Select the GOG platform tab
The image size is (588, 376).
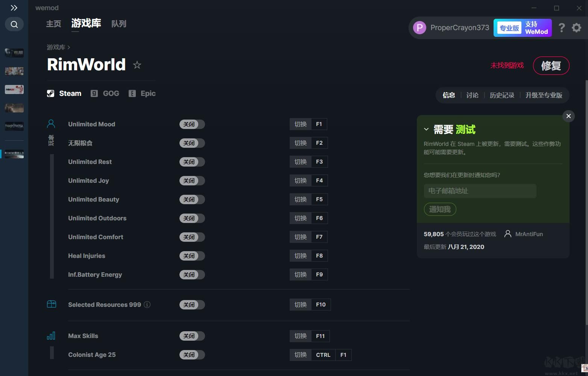click(105, 94)
